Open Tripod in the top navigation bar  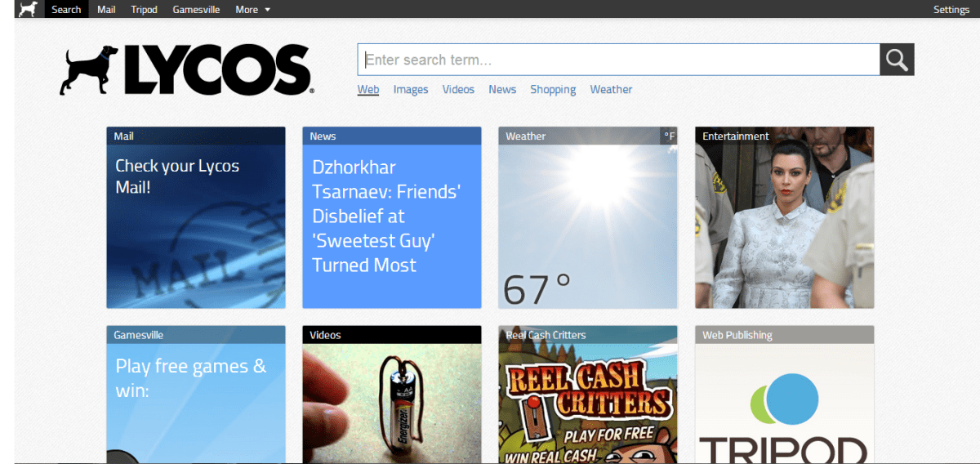click(145, 10)
